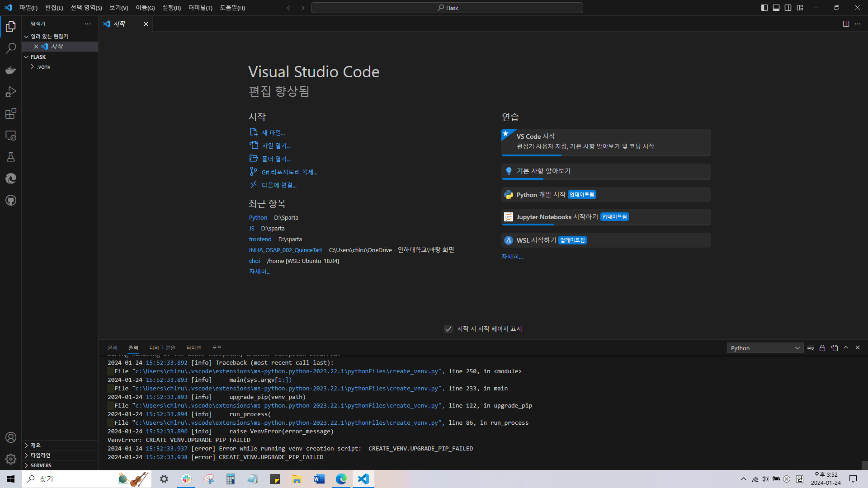Open the Edge tools icon in activity bar
Image resolution: width=868 pixels, height=488 pixels.
pyautogui.click(x=11, y=178)
